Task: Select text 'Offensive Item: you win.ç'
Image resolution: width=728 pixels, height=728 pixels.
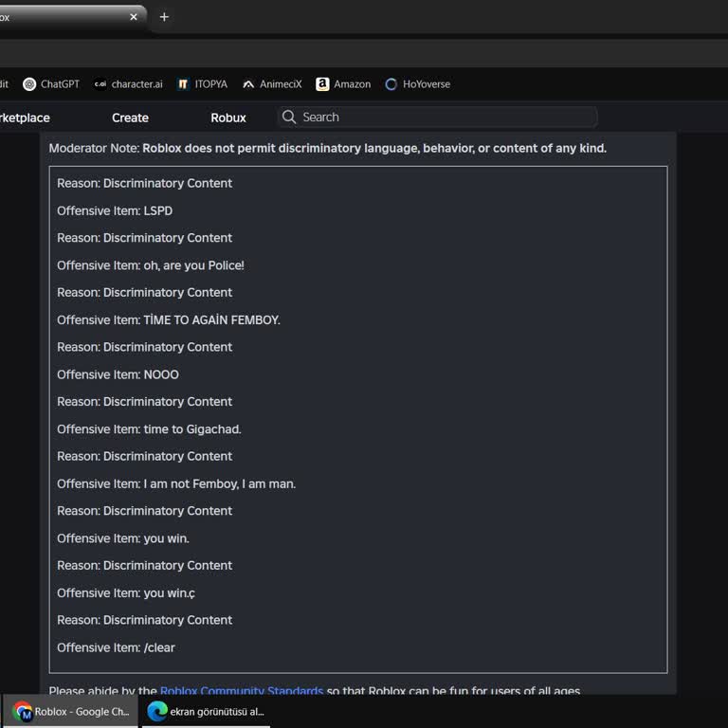Action: tap(126, 593)
